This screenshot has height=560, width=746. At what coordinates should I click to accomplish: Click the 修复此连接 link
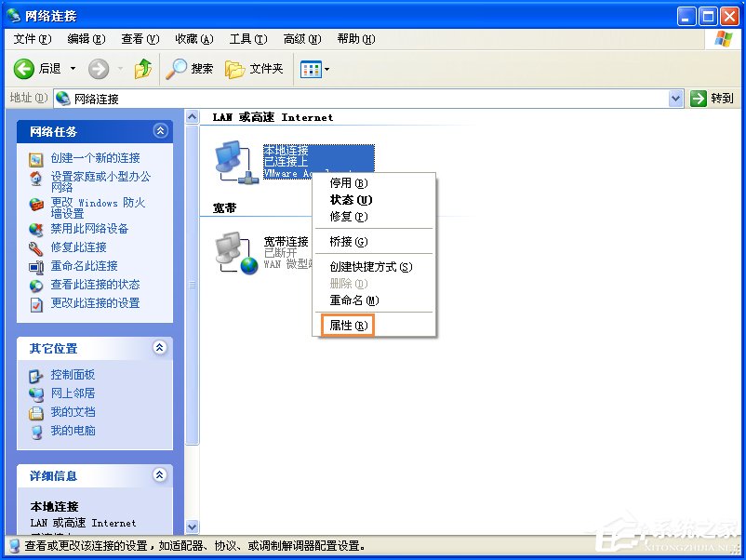[78, 247]
